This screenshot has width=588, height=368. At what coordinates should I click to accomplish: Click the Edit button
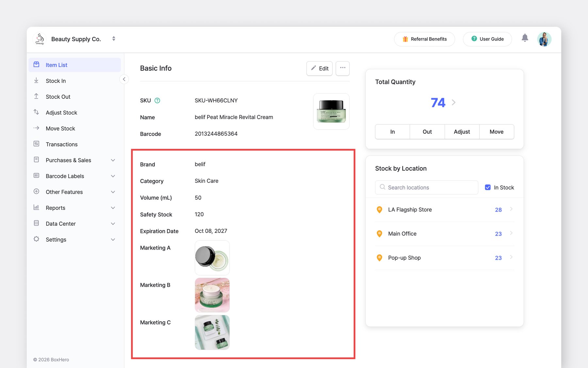[319, 68]
